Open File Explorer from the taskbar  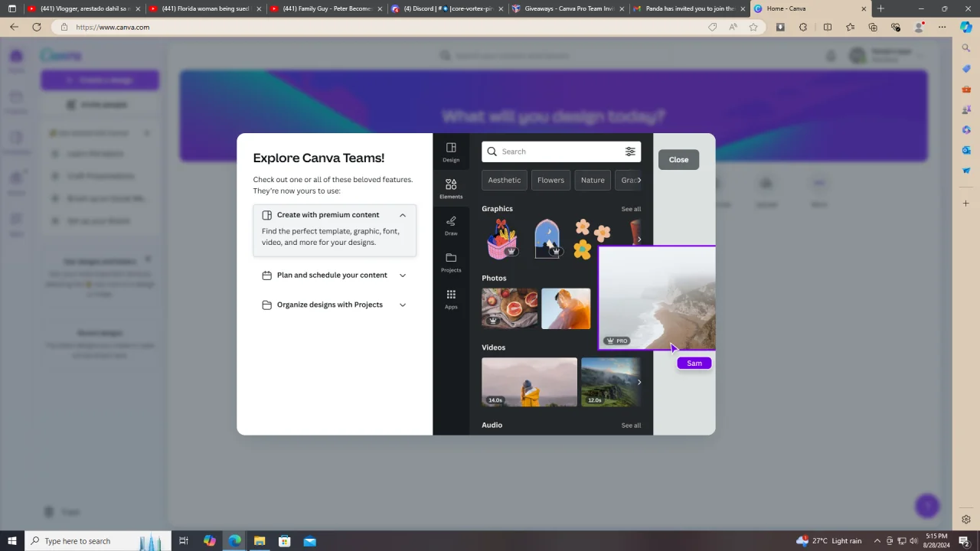(260, 541)
